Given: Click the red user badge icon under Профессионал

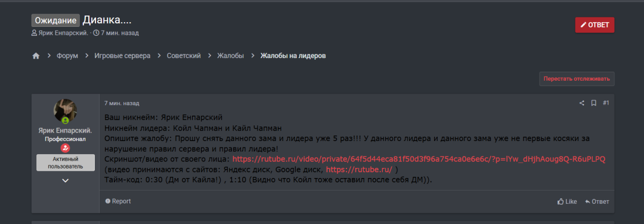Looking at the screenshot, I should point(66,148).
